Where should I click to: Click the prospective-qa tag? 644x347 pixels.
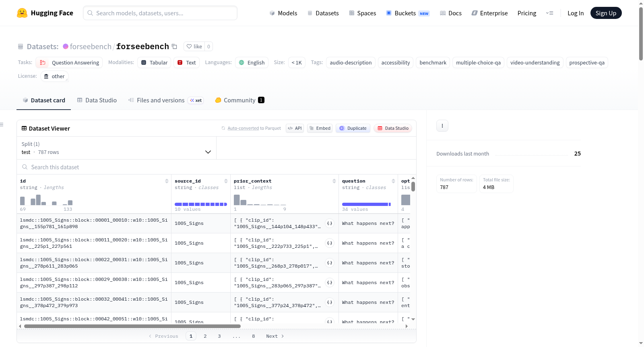pos(587,62)
